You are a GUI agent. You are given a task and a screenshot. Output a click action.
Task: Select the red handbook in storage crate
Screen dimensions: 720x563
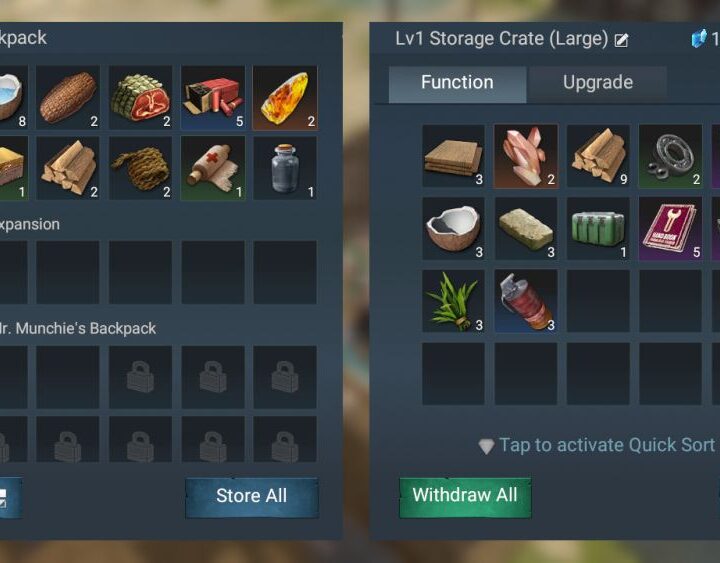[x=670, y=229]
